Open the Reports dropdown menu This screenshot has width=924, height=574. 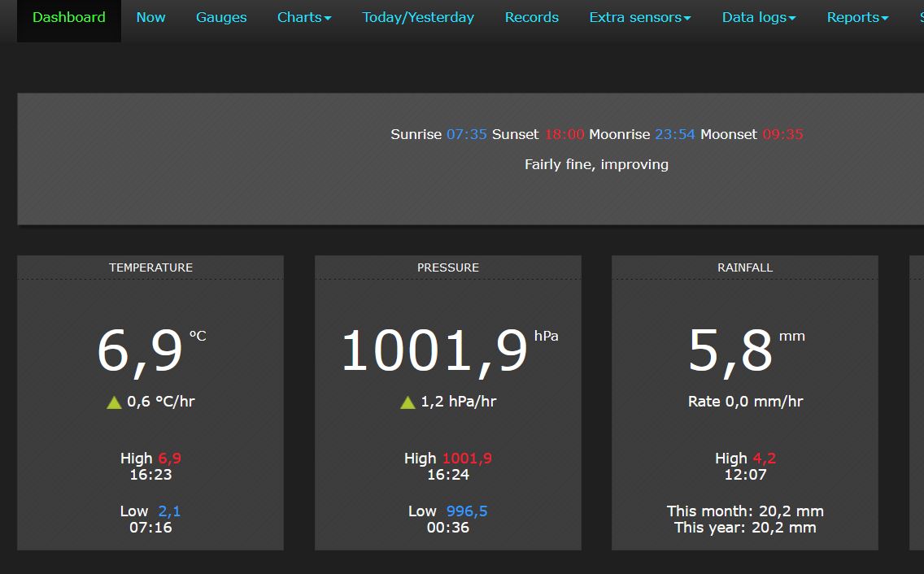tap(857, 17)
